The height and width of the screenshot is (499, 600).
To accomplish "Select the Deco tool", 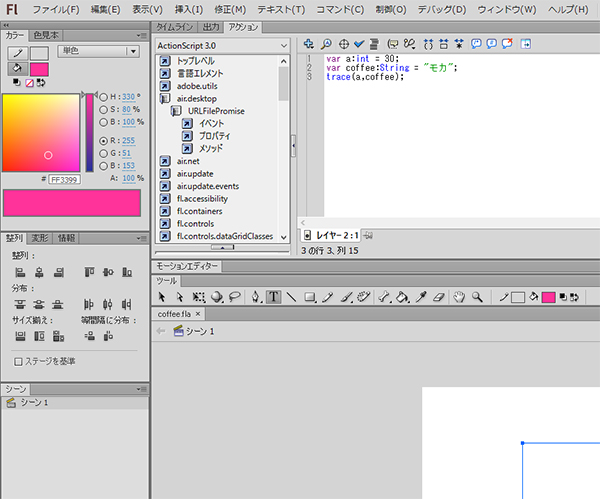I will click(364, 297).
